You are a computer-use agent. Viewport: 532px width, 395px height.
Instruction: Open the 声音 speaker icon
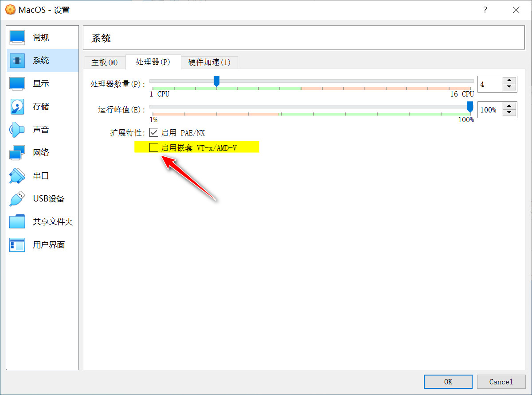[17, 130]
